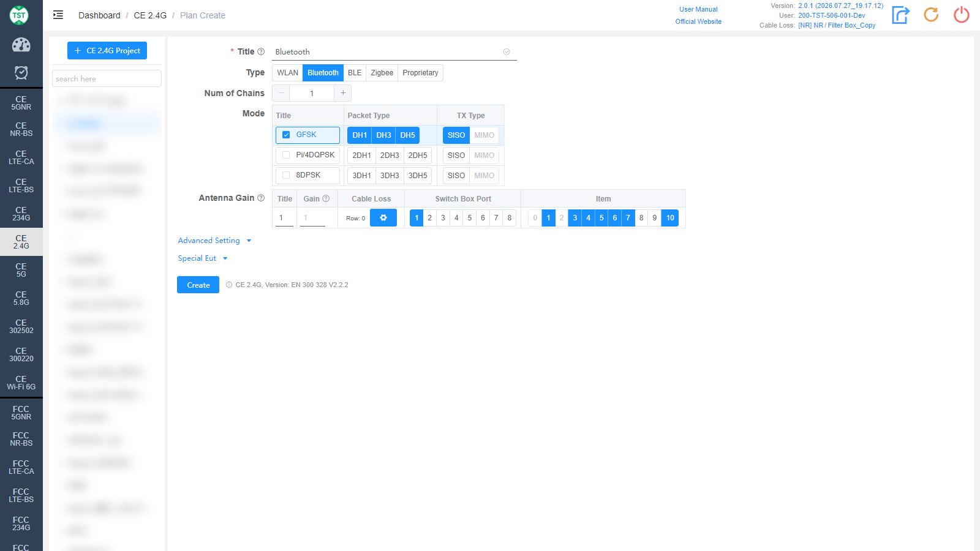The height and width of the screenshot is (551, 980).
Task: Toggle DH3 packet type
Action: pos(383,135)
